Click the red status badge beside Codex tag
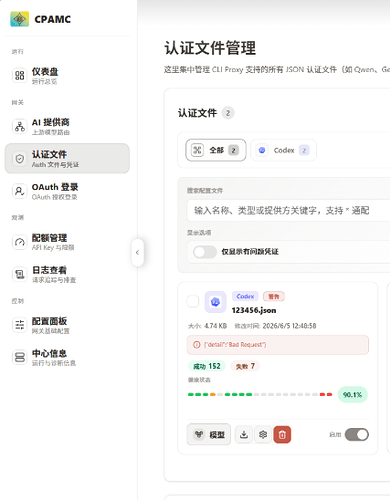Viewport: 390px width, 500px height. [274, 296]
